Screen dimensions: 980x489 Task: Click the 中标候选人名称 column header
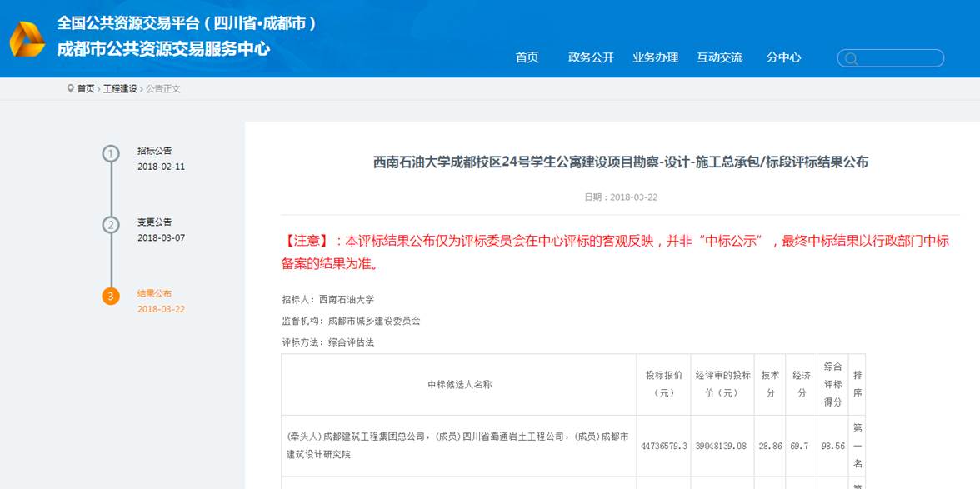pyautogui.click(x=459, y=385)
